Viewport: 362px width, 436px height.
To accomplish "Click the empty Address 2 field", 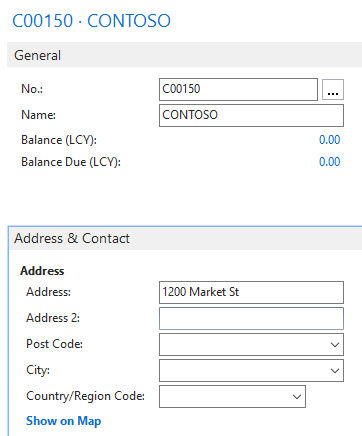I will pos(251,318).
